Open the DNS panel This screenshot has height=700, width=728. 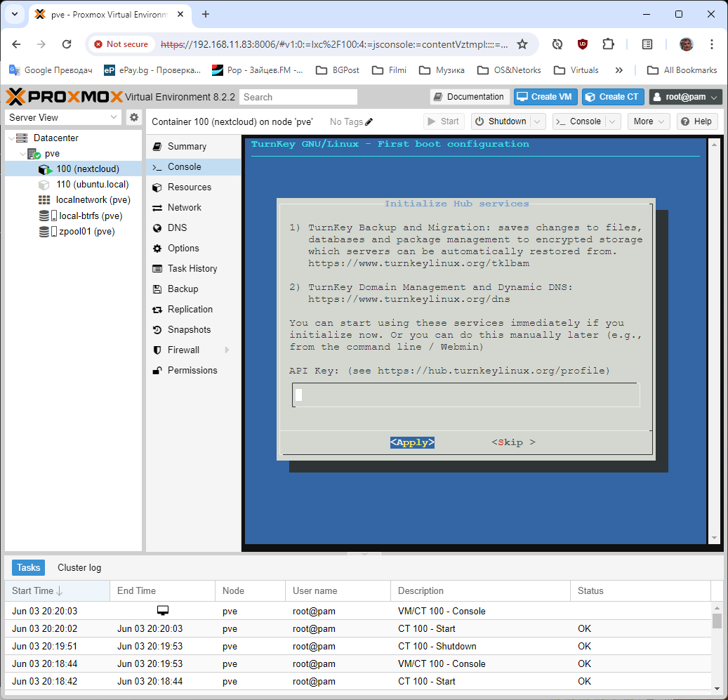tap(194, 228)
